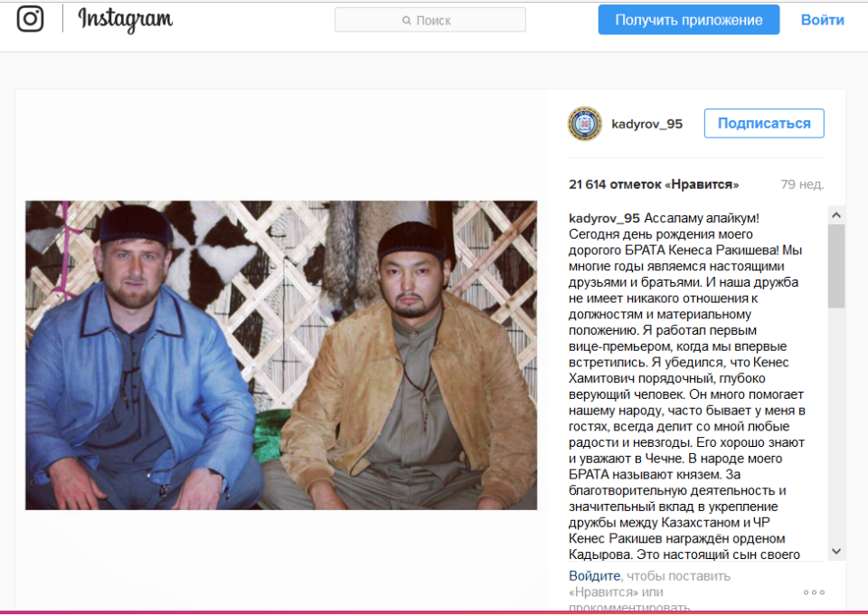The height and width of the screenshot is (616, 868).
Task: Click the caption text about Кенеса Ракишева
Action: 686,386
